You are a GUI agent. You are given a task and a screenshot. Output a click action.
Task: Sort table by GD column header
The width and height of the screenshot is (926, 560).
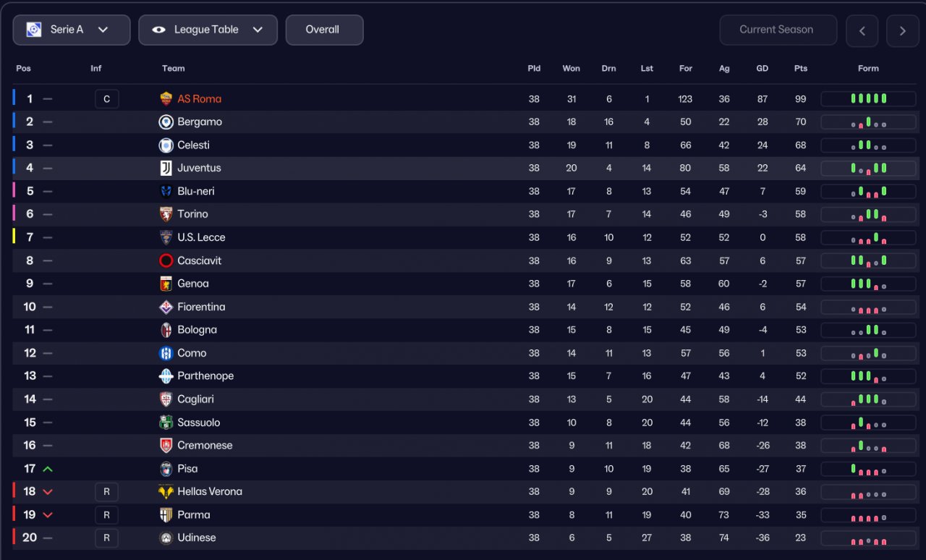click(x=763, y=69)
